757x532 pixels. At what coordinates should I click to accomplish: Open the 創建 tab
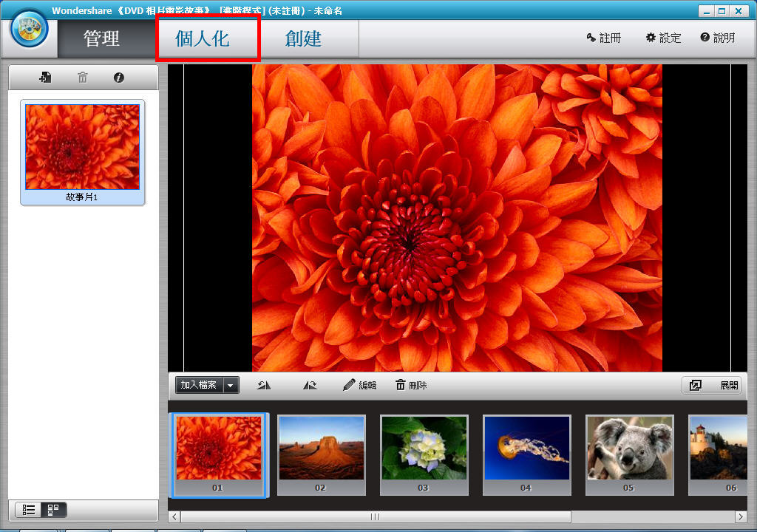(x=303, y=38)
